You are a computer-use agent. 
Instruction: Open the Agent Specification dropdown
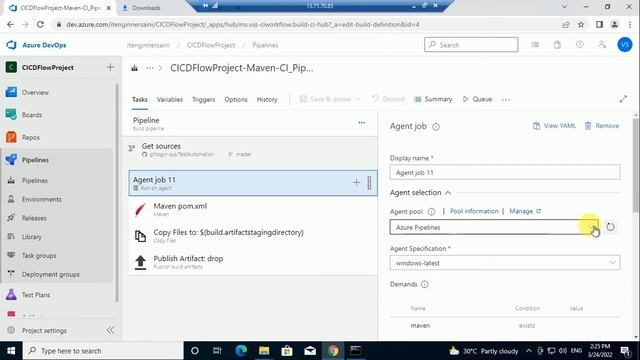pyautogui.click(x=505, y=263)
